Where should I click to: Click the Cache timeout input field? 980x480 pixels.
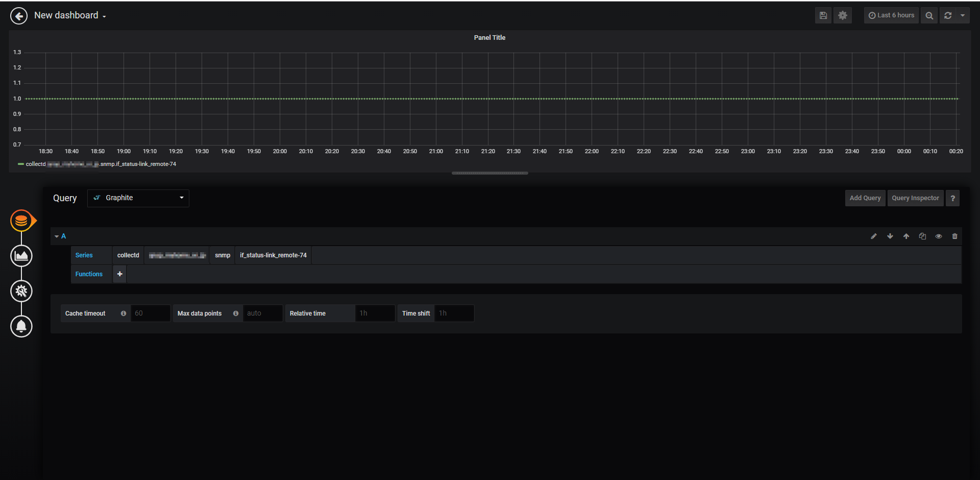[x=151, y=314]
